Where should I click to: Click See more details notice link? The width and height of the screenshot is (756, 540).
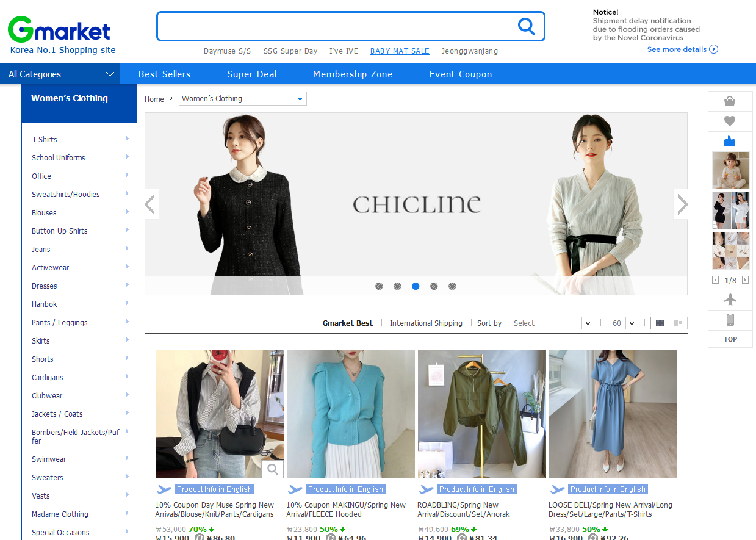tap(682, 49)
